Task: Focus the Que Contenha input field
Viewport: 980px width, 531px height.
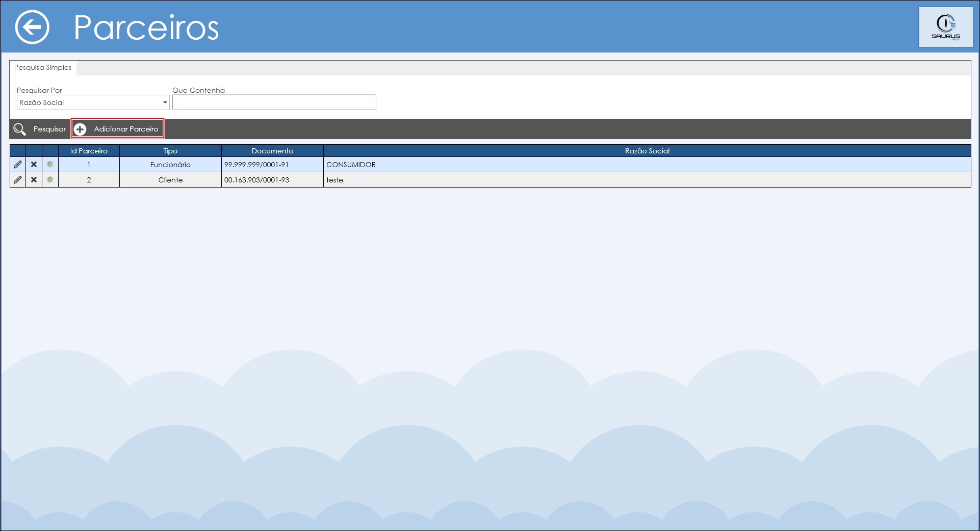Action: coord(274,102)
